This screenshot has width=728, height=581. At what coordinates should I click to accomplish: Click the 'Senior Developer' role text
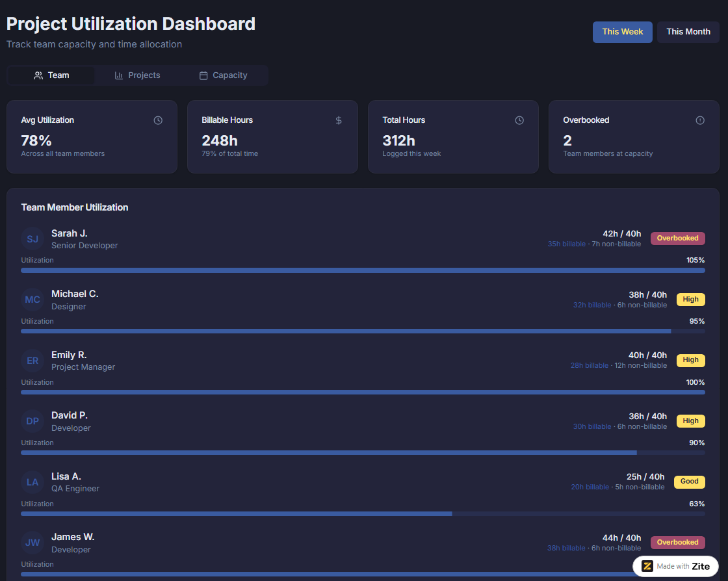(84, 246)
